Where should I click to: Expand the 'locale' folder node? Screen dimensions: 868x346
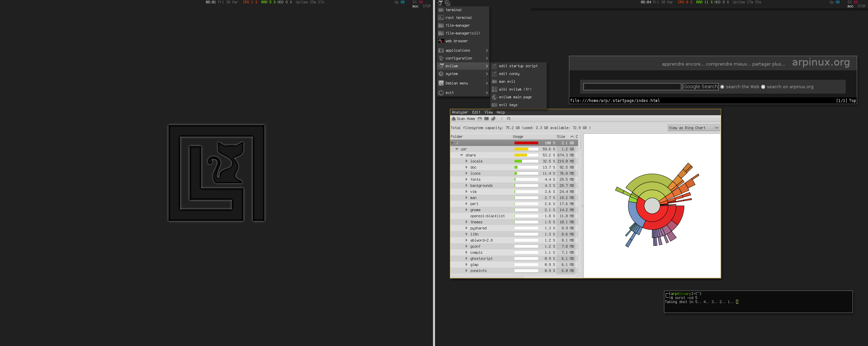[466, 161]
